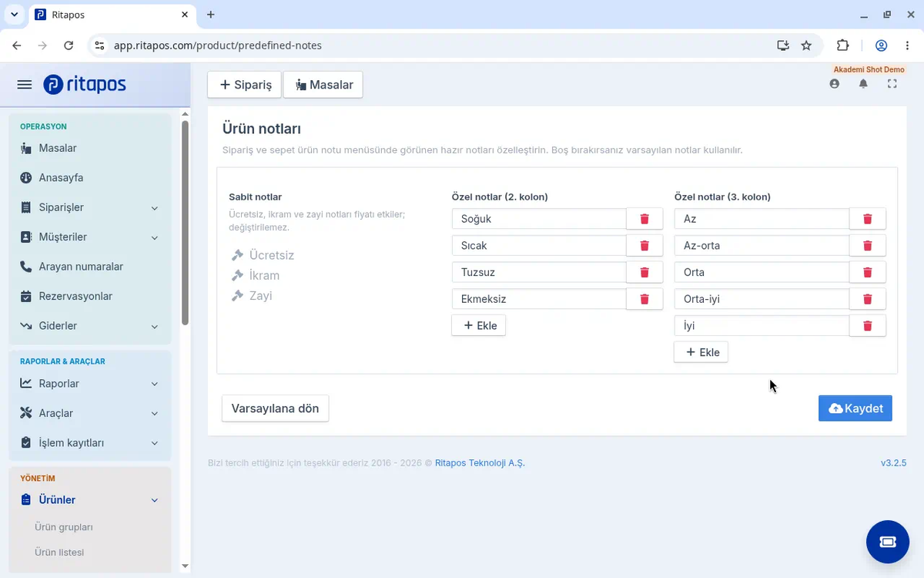This screenshot has width=924, height=578.
Task: Edit the Az-orta note field
Action: [762, 246]
